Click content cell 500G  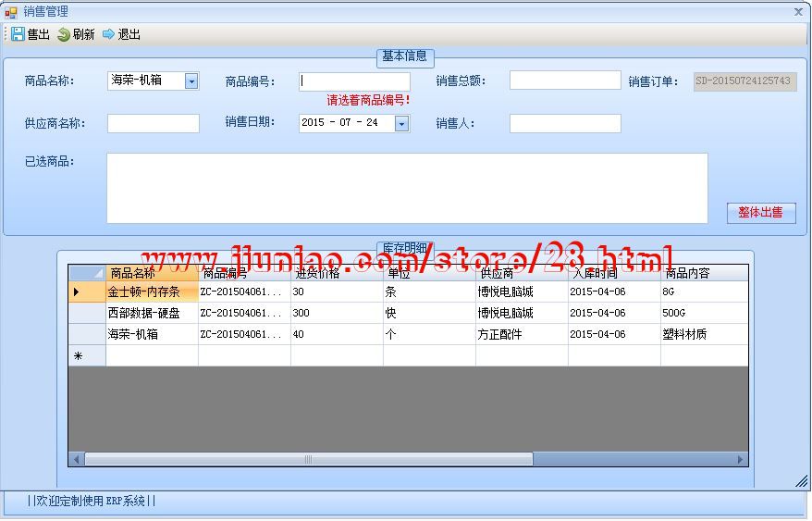click(x=705, y=313)
